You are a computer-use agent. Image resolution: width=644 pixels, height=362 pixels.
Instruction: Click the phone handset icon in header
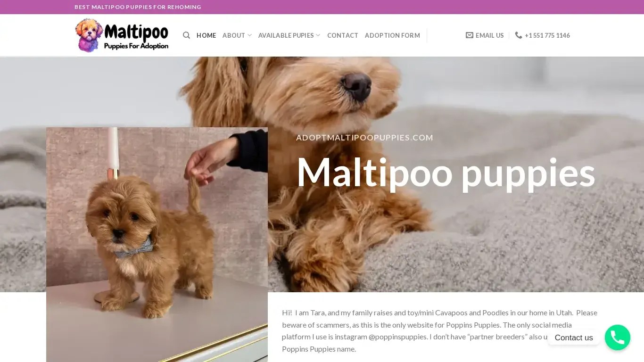[x=519, y=35]
